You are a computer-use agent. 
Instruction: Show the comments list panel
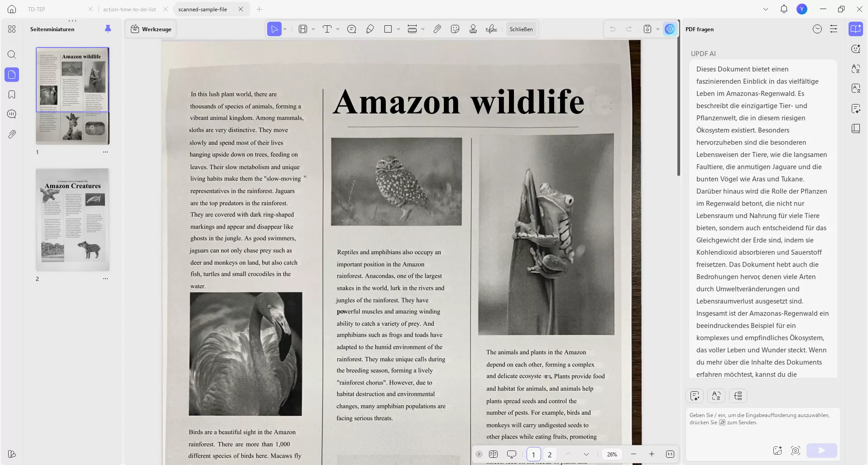point(12,114)
